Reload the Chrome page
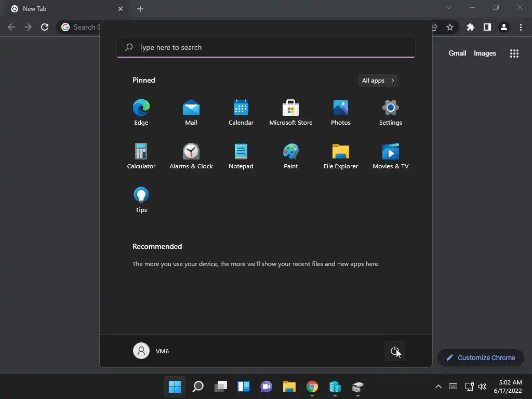This screenshot has height=399, width=532. click(x=45, y=27)
